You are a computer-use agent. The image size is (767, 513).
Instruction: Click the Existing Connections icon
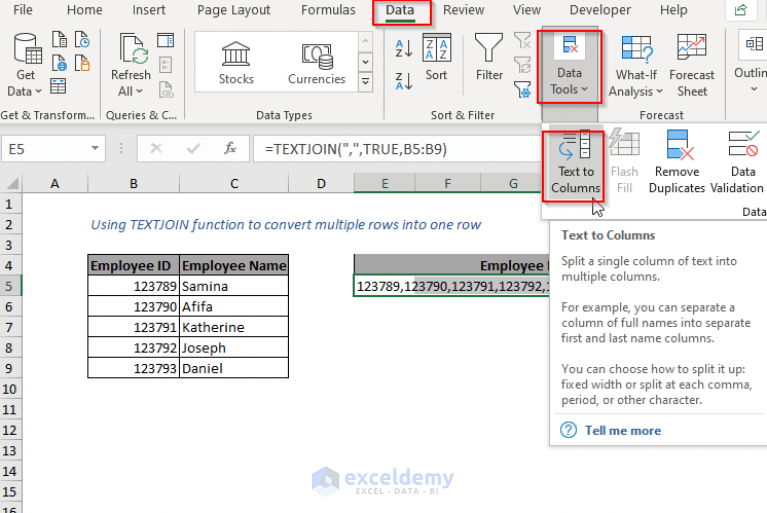82,63
